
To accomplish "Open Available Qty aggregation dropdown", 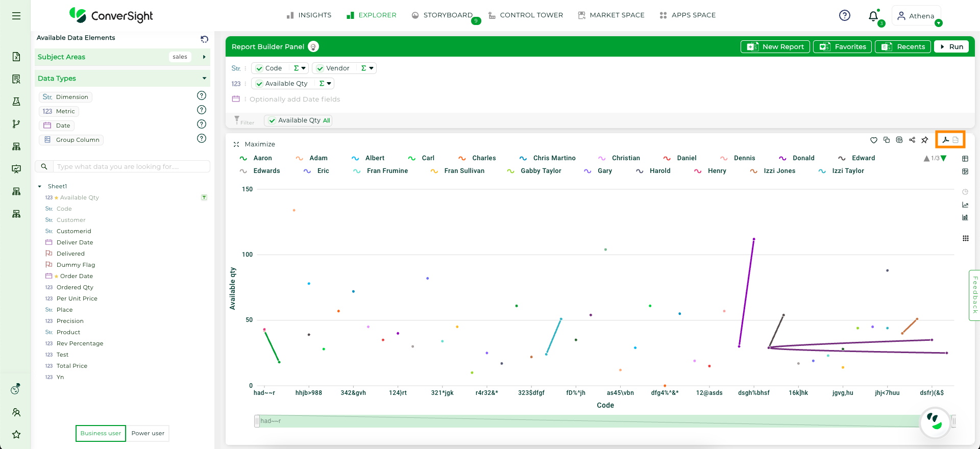I will pos(325,84).
